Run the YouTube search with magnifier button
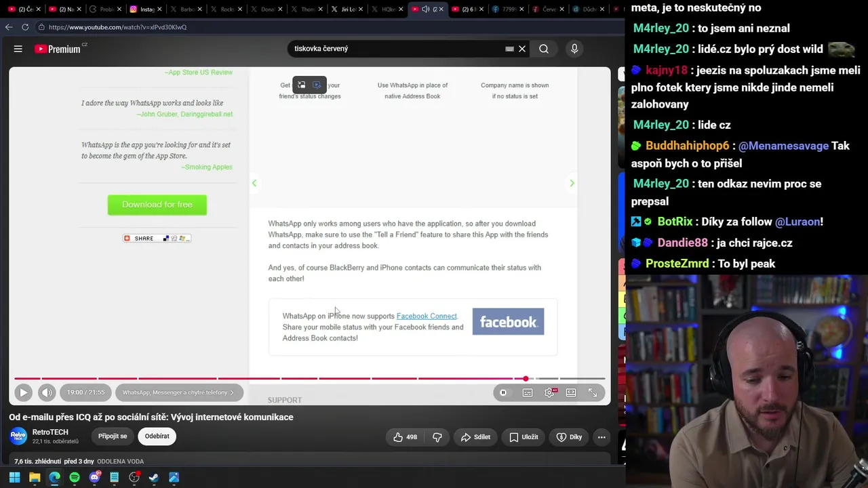 click(544, 49)
